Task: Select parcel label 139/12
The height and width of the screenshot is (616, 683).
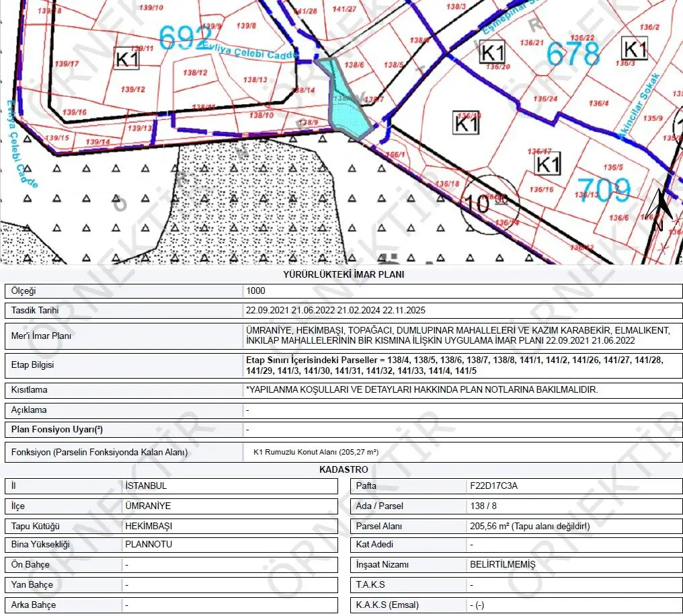Action: click(x=133, y=89)
